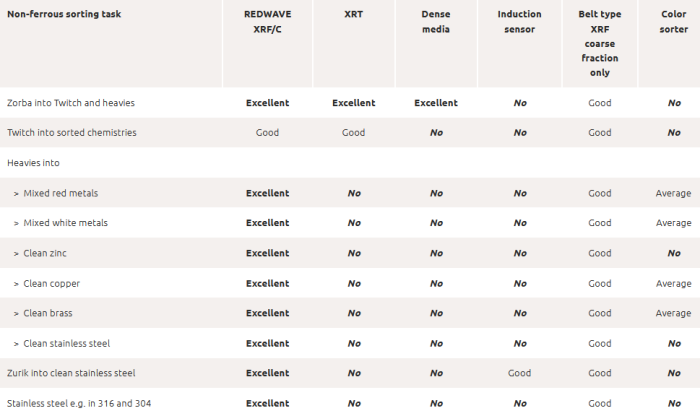Click the Induction sensor column header
The height and width of the screenshot is (416, 700).
(x=519, y=24)
